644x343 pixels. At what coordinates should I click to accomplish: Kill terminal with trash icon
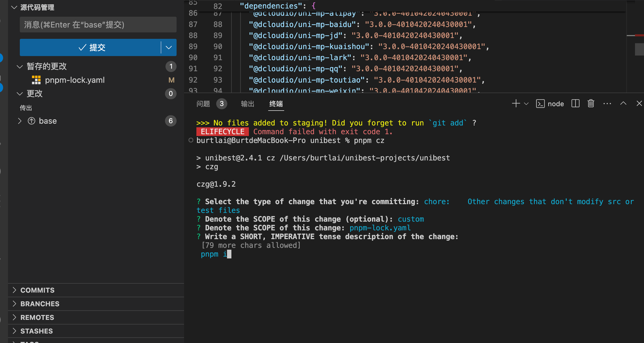(x=591, y=104)
